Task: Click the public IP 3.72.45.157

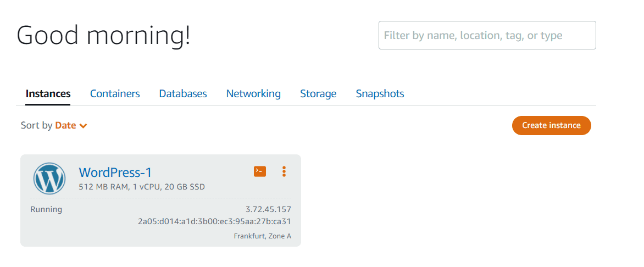Action: [x=268, y=209]
